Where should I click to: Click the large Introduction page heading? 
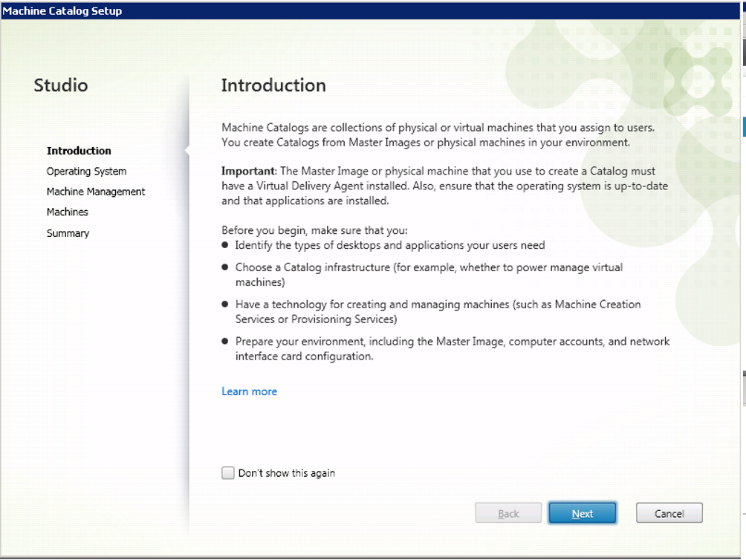pos(273,85)
